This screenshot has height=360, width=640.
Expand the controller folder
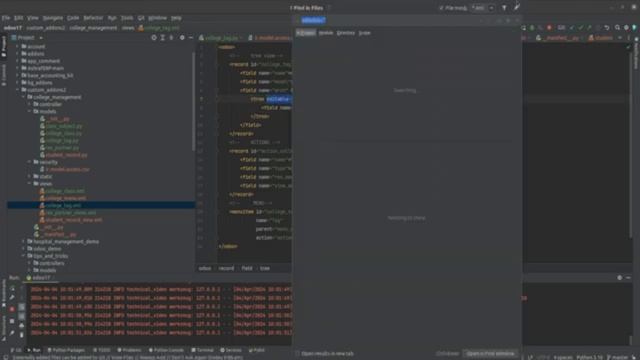click(30, 104)
